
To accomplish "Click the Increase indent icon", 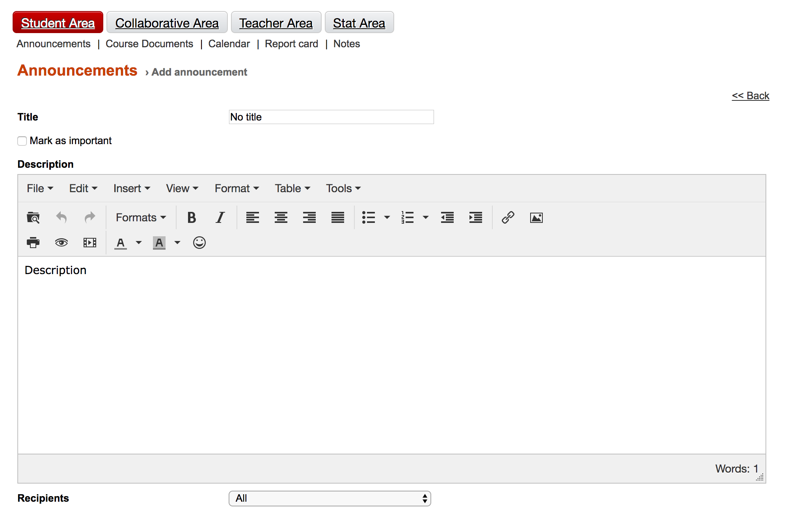I will (x=475, y=217).
